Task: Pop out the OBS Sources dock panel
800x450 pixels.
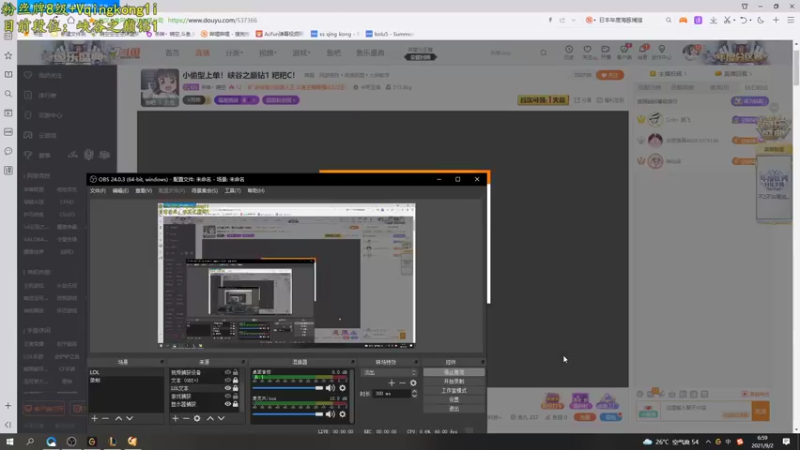Action: coord(243,362)
